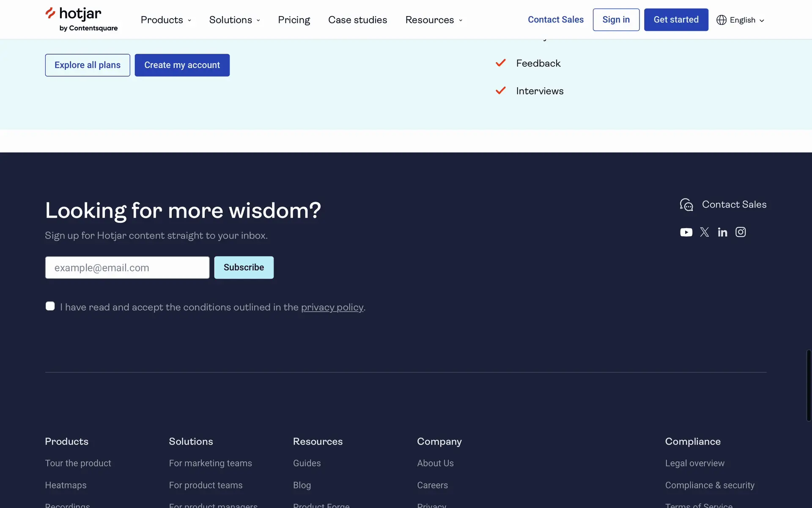Click the email address input field
This screenshot has height=508, width=812.
pyautogui.click(x=127, y=268)
